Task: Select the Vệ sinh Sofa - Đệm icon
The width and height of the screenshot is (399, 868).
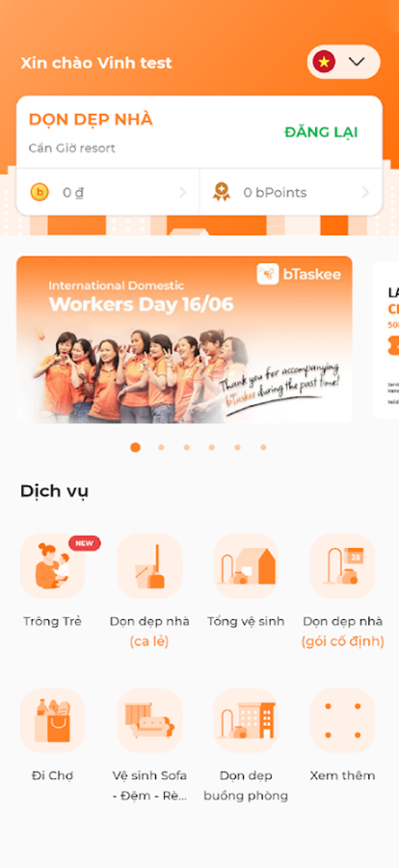Action: [149, 720]
